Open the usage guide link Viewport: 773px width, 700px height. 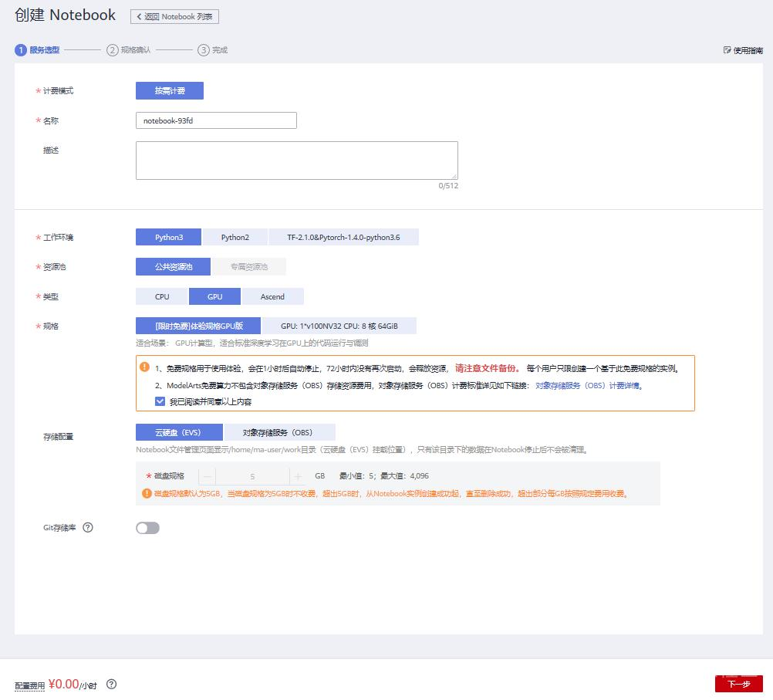coord(744,50)
